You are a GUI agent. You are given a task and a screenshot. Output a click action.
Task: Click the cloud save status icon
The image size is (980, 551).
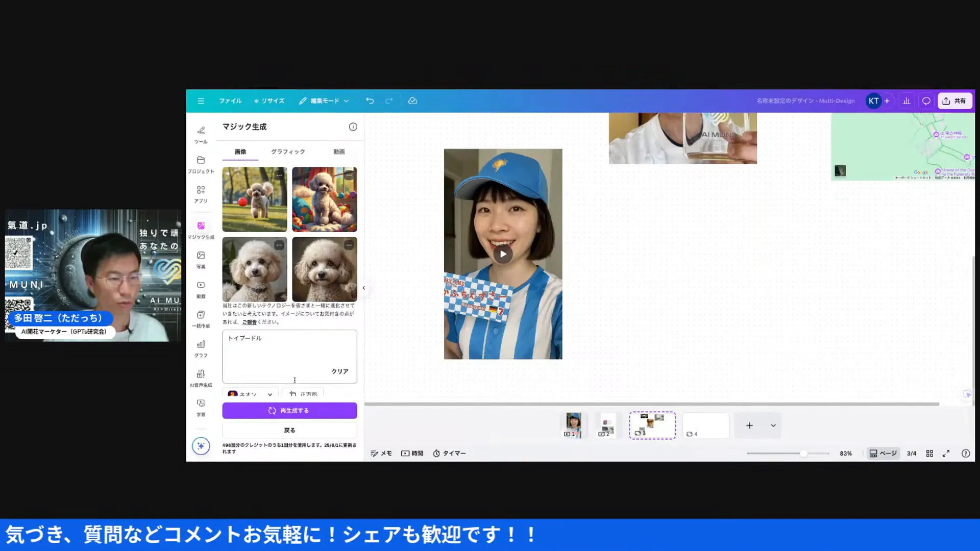tap(413, 101)
